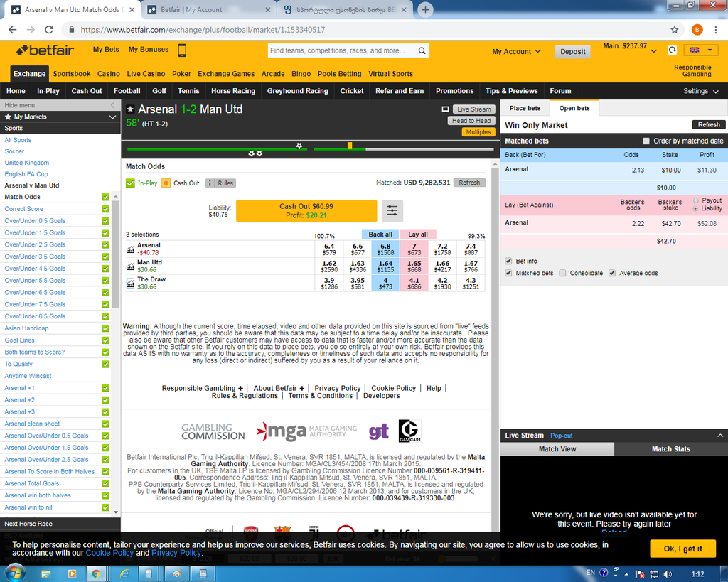Open Horse Racing in navigation bar

(x=233, y=91)
